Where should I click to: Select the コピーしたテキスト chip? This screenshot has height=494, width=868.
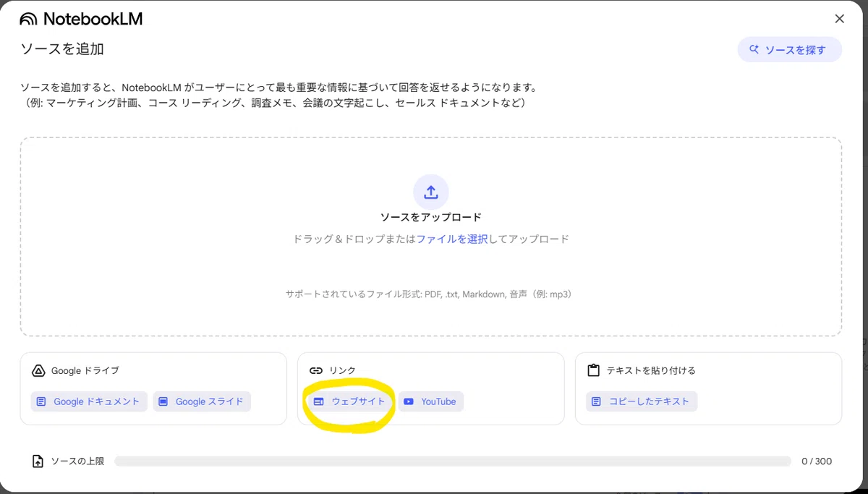(x=642, y=401)
